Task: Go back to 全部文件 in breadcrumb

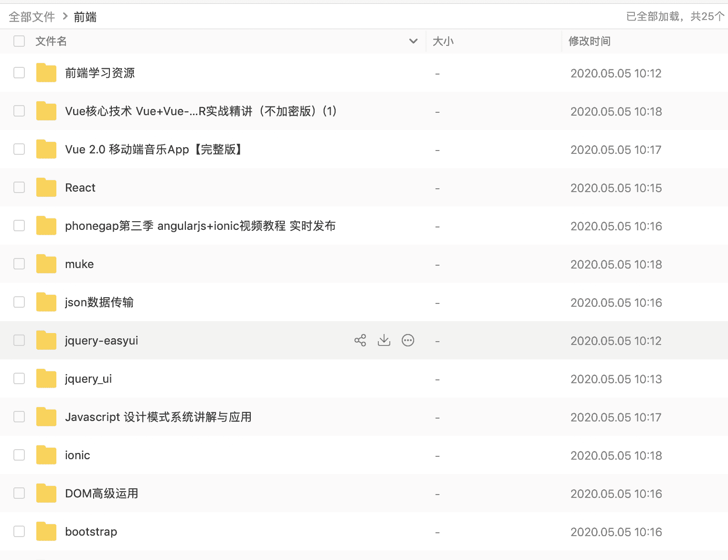Action: click(32, 17)
